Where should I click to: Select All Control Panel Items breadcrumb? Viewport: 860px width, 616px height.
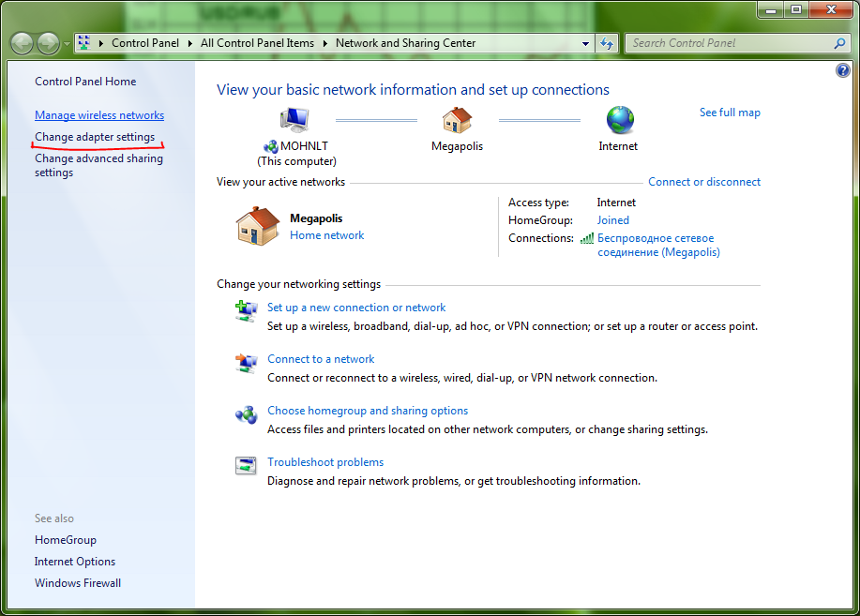[257, 43]
